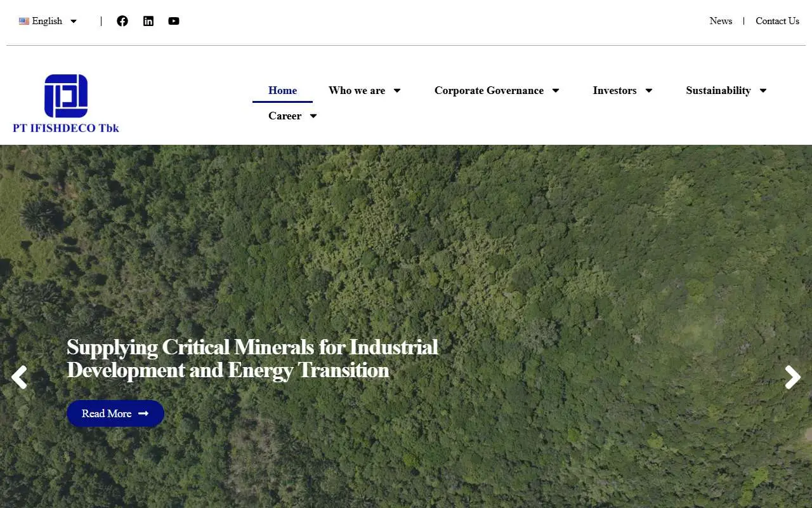Select the Home menu item
The image size is (812, 508).
282,90
